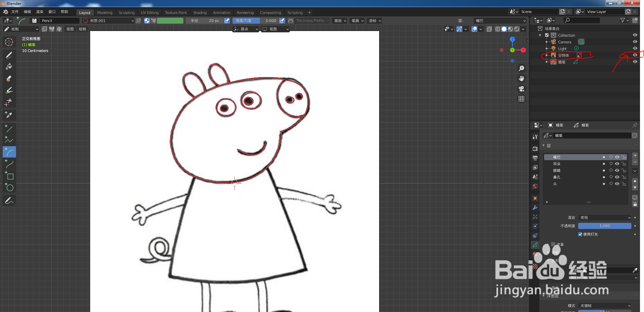Switch to the Animation workspace tab
The height and width of the screenshot is (312, 644).
[222, 13]
